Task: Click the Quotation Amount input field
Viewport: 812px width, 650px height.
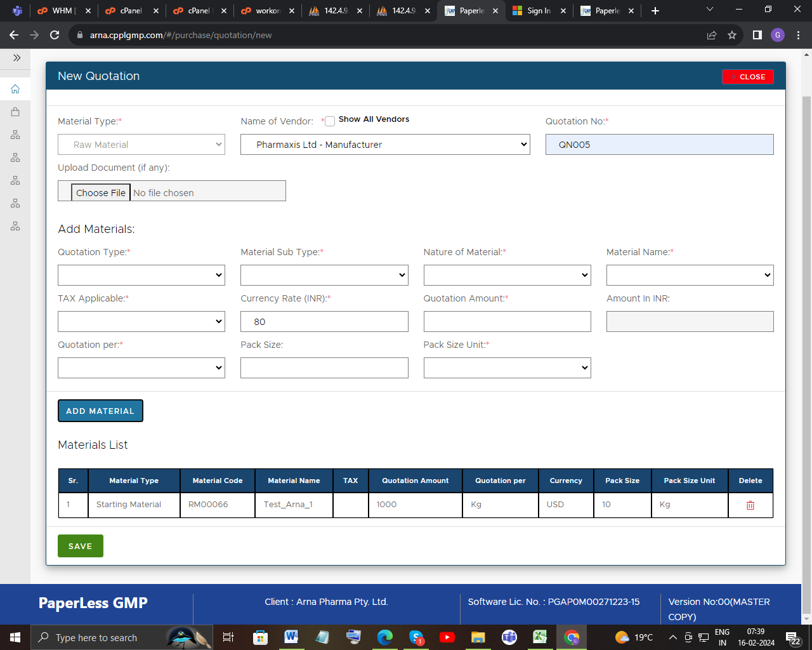Action: [x=507, y=322]
